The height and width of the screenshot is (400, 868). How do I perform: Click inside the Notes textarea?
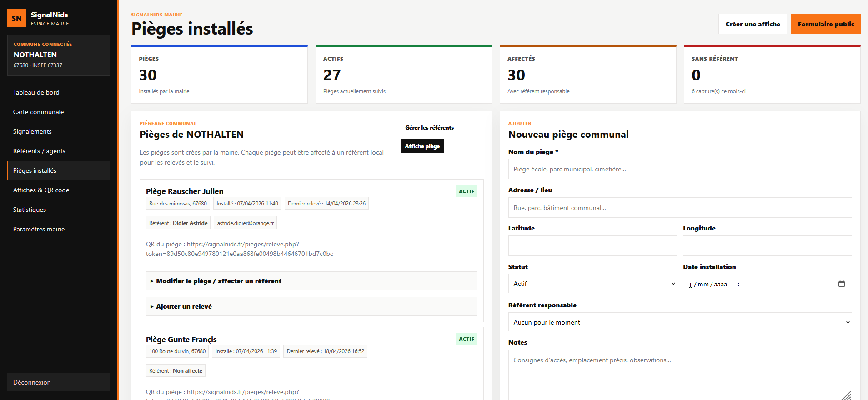(x=680, y=375)
